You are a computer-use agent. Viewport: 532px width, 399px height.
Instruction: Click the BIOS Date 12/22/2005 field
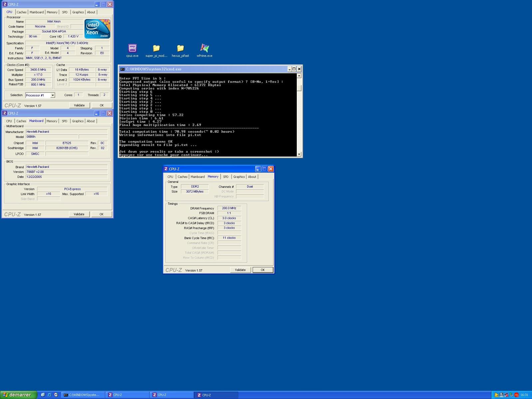pos(67,177)
